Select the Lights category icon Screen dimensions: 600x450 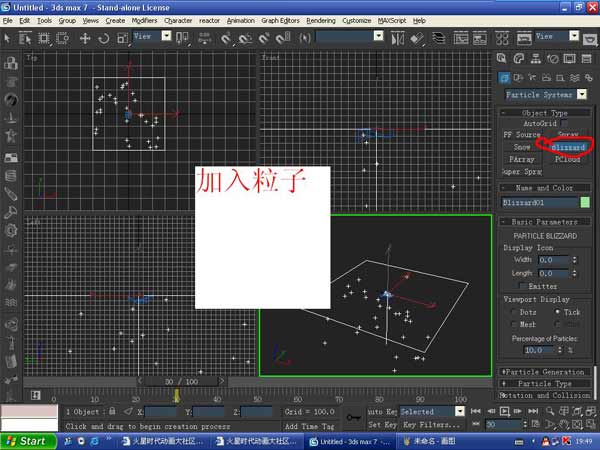coord(532,78)
